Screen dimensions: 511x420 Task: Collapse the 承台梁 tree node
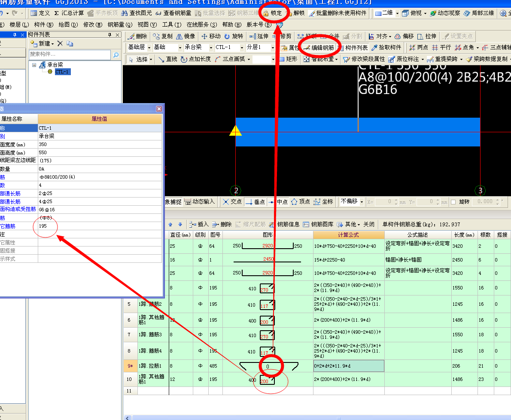[x=34, y=65]
